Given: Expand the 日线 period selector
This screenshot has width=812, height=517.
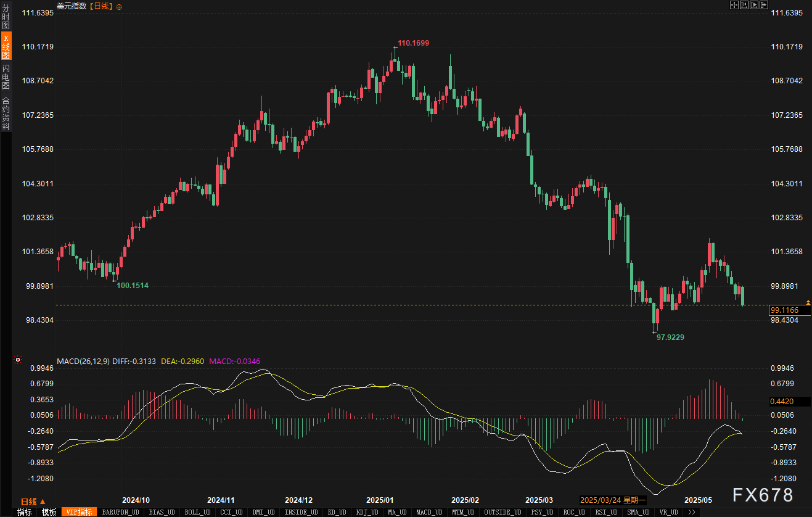Looking at the screenshot, I should pos(33,502).
